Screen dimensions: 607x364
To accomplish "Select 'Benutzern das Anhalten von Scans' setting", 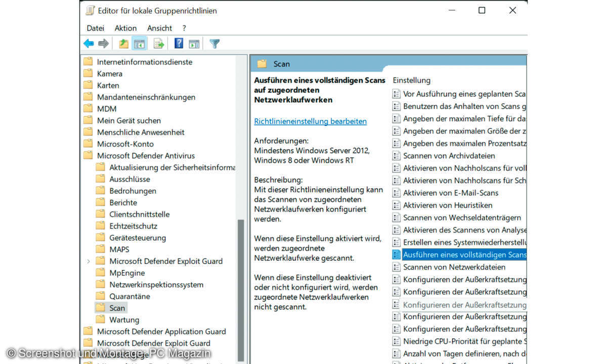I will point(459,106).
